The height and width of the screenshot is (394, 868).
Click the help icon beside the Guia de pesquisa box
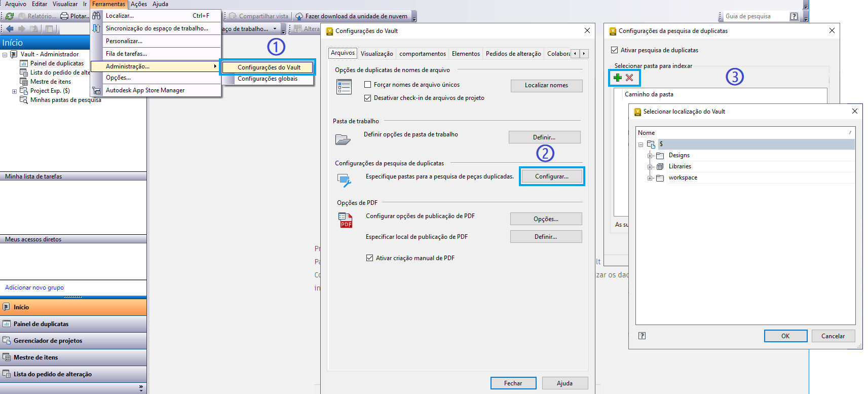pos(794,16)
